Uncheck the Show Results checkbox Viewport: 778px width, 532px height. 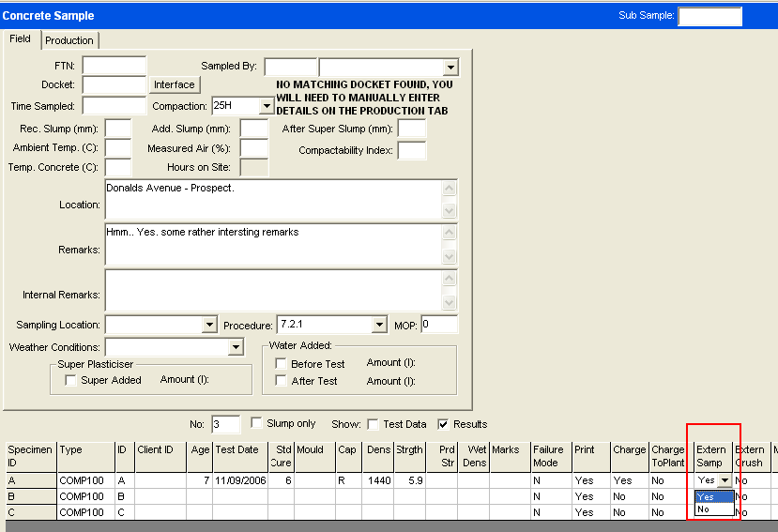point(443,424)
